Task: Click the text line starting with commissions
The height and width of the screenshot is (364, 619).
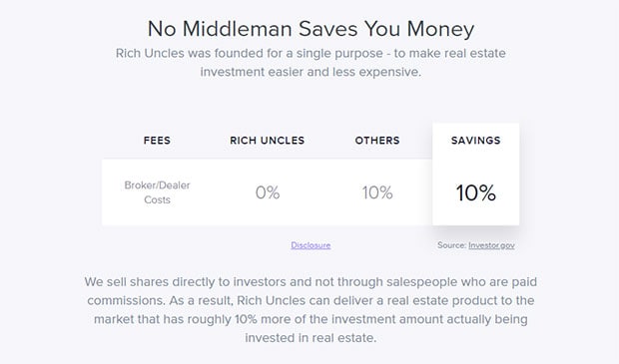Action: click(310, 300)
